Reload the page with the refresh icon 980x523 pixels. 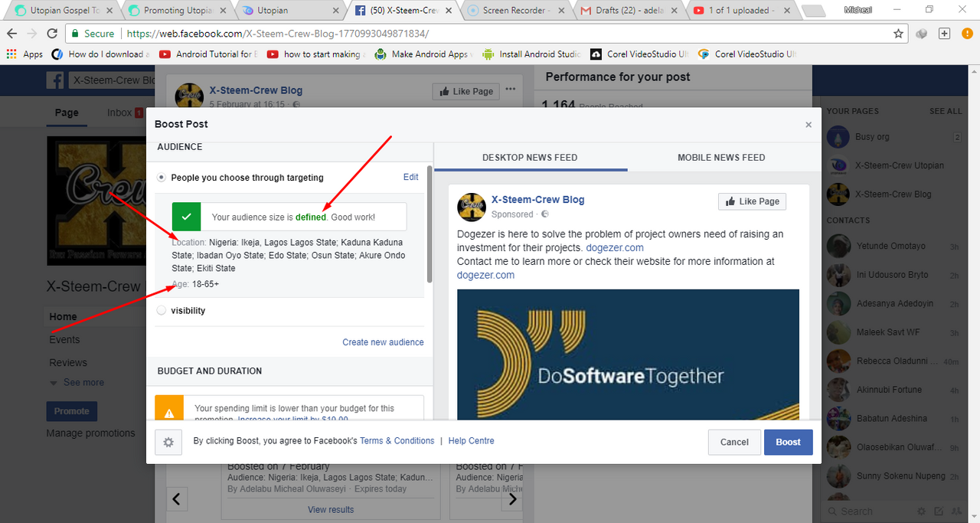tap(52, 34)
